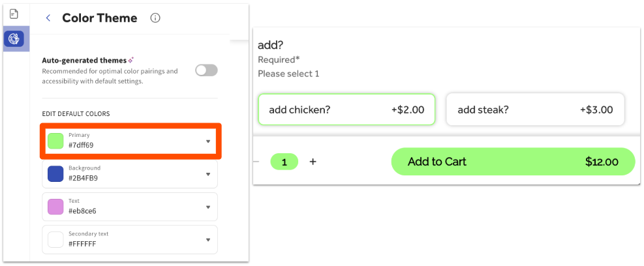Click the green Primary color swatch
The height and width of the screenshot is (266, 644).
tap(56, 141)
